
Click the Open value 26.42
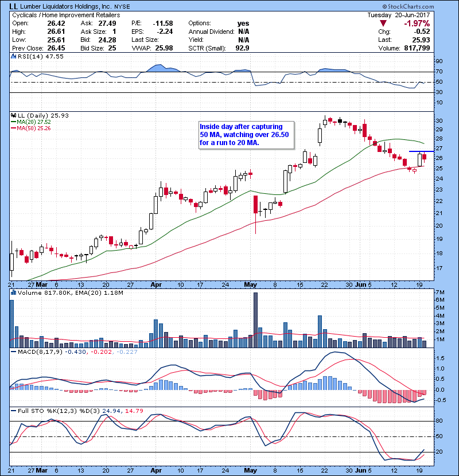[56, 24]
